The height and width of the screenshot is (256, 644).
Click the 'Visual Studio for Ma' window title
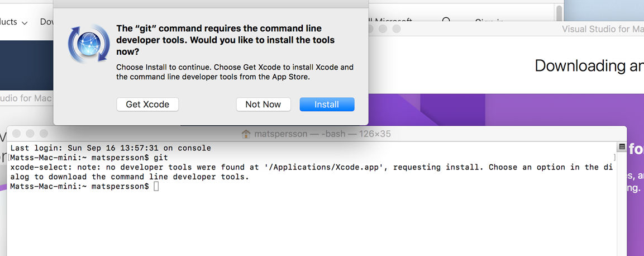[x=603, y=29]
